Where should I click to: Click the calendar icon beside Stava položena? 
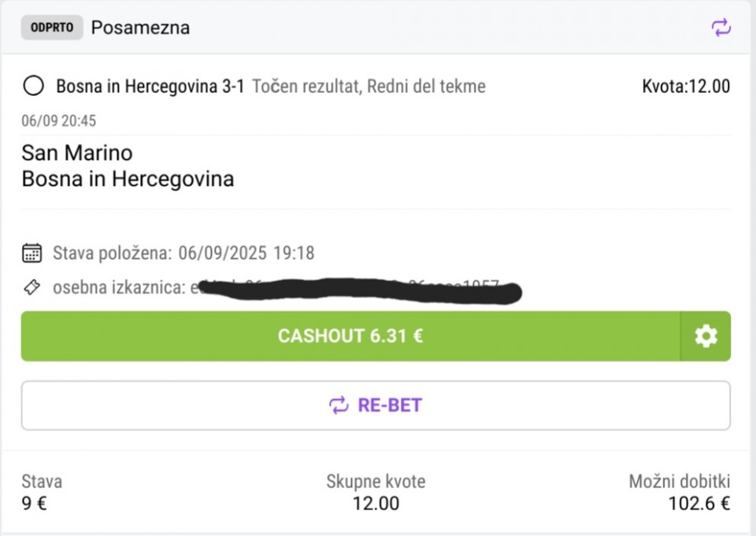31,253
